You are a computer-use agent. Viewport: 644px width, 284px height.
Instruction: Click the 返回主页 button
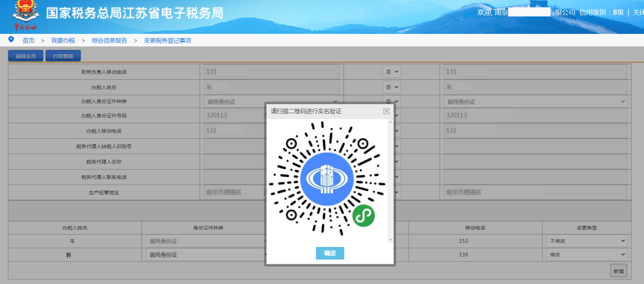point(26,56)
